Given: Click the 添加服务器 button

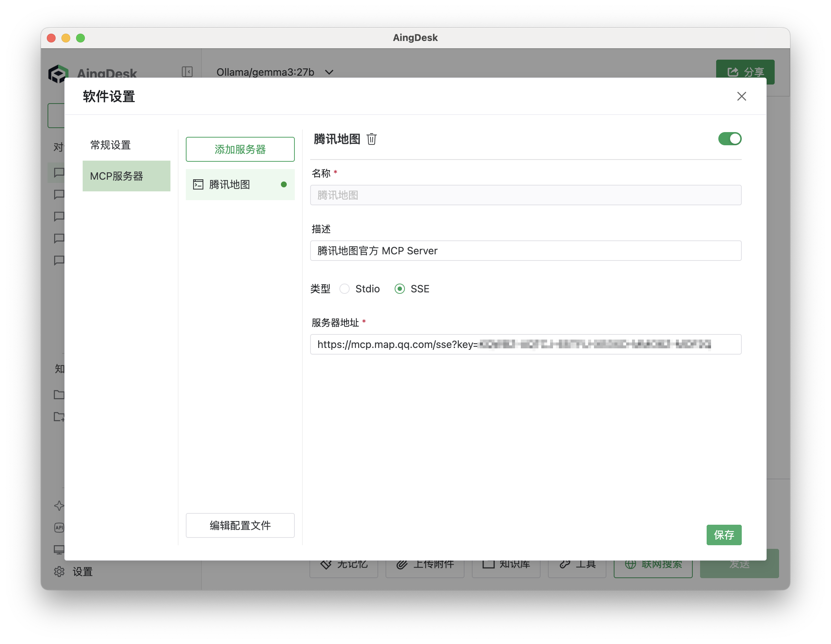Looking at the screenshot, I should pyautogui.click(x=240, y=149).
